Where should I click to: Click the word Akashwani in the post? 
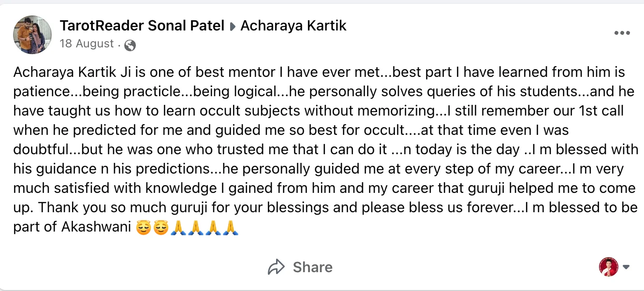click(x=96, y=227)
